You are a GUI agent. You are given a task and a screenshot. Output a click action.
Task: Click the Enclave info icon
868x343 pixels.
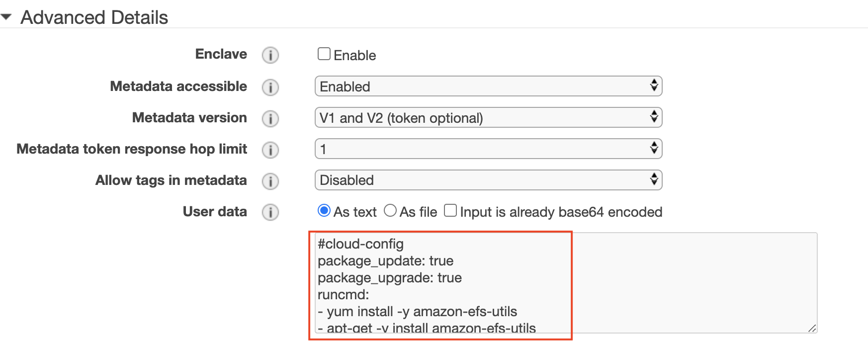point(270,55)
